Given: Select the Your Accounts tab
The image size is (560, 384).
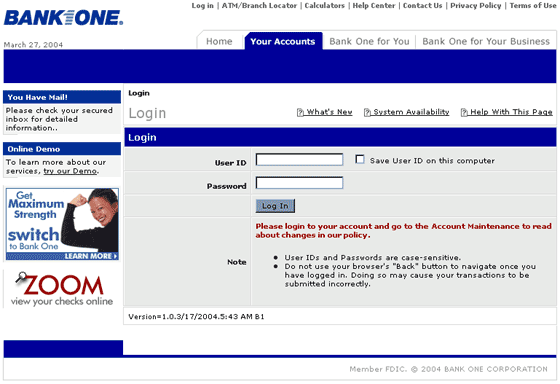Looking at the screenshot, I should tap(283, 41).
